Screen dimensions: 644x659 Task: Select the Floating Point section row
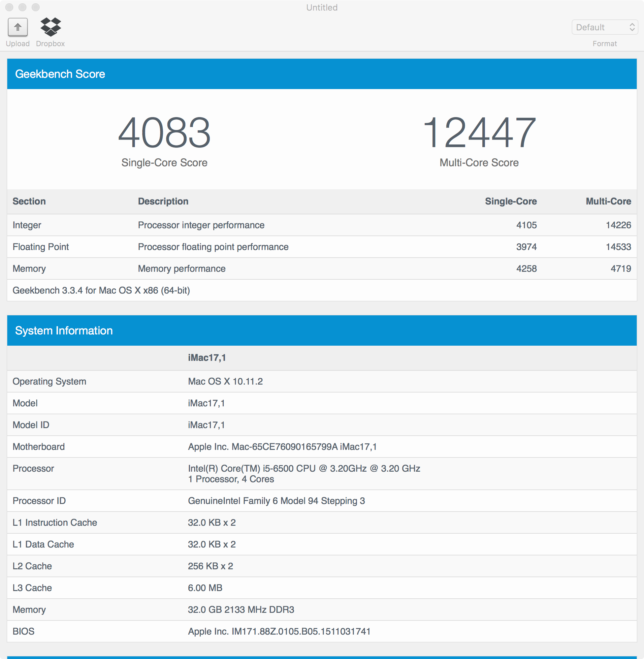(41, 247)
